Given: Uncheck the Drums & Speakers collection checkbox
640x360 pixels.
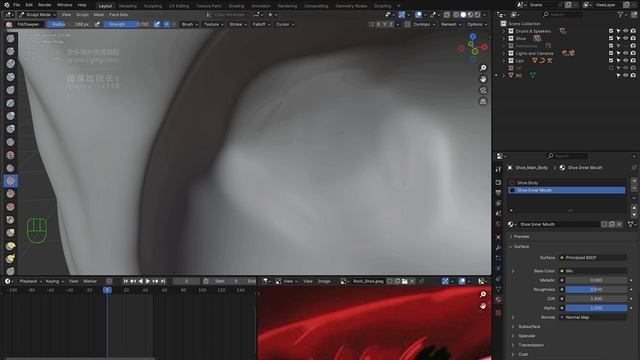Looking at the screenshot, I should pyautogui.click(x=611, y=31).
